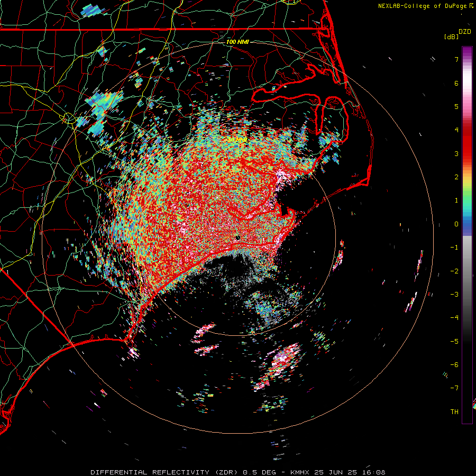This screenshot has height=476, width=476.
Task: Click the NEXLAB-College of DuPage title text
Action: coord(422,6)
